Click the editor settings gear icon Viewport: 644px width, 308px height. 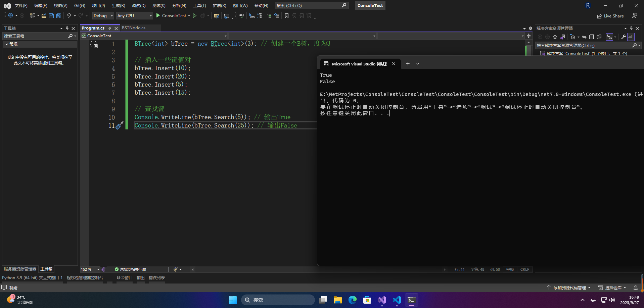[531, 29]
